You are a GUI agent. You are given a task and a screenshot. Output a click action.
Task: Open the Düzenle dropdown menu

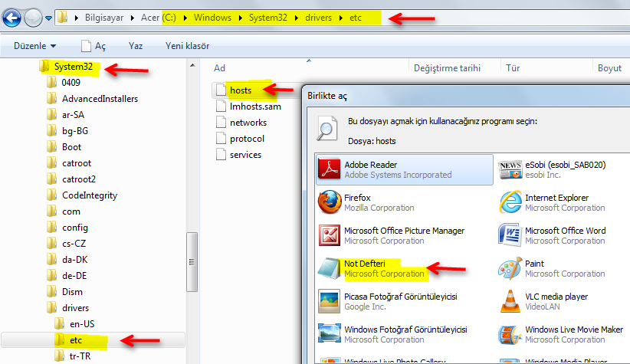coord(35,46)
